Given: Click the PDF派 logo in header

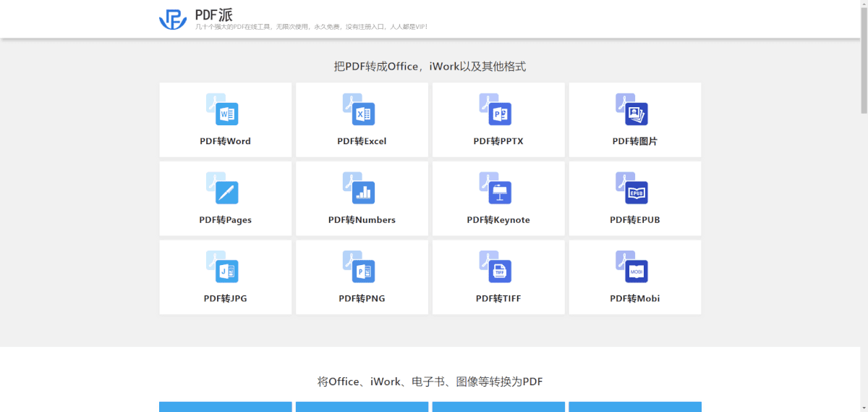Looking at the screenshot, I should click(173, 19).
